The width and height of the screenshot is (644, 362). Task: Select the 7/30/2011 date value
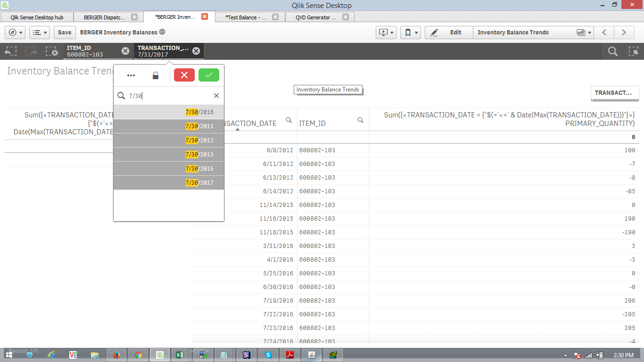[169, 126]
